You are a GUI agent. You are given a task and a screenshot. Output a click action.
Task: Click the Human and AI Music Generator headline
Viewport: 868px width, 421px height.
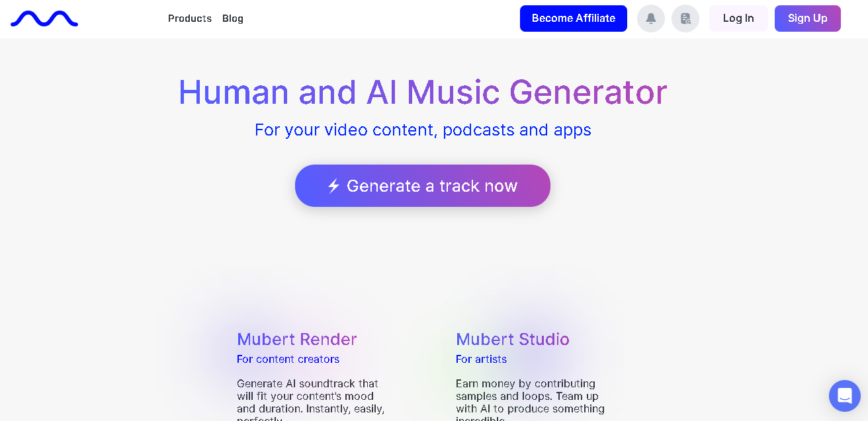pos(423,92)
